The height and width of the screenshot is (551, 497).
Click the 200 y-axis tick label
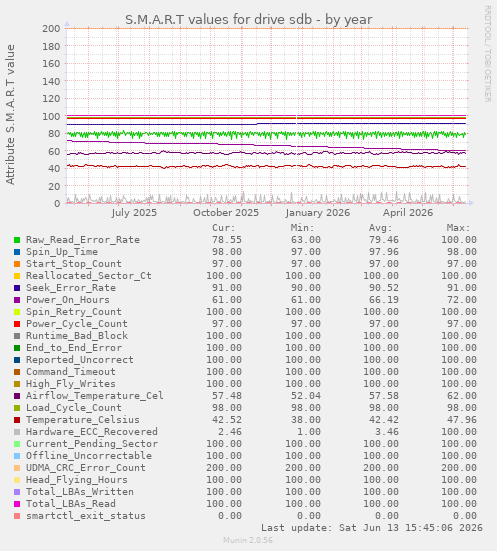51,28
